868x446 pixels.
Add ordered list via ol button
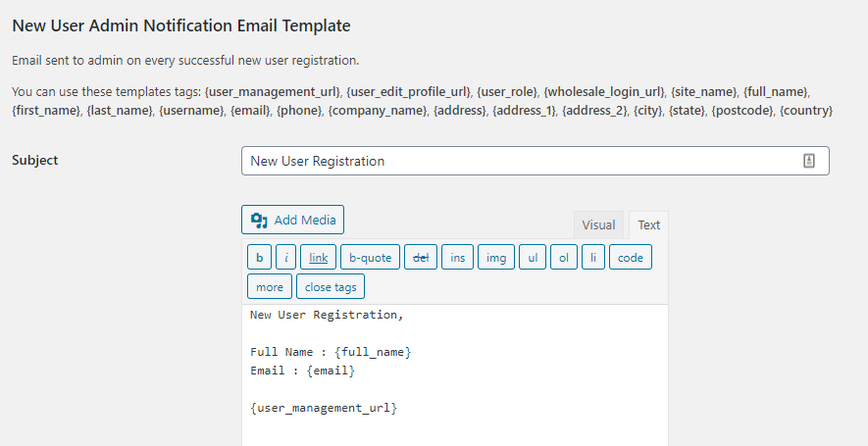point(563,258)
